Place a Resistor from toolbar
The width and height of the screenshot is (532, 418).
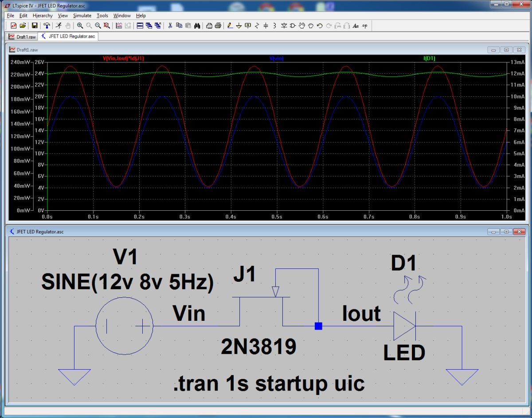tap(257, 26)
